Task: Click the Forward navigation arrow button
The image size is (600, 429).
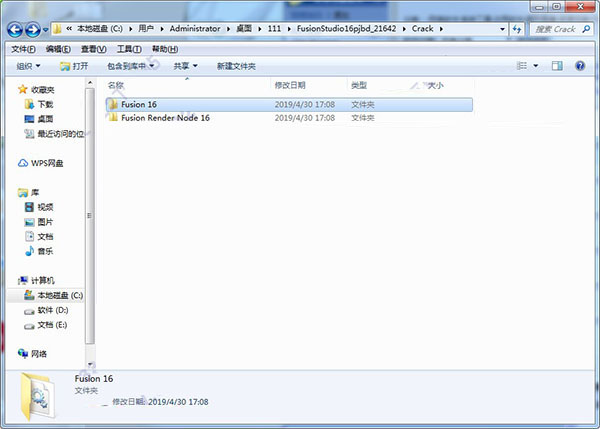Action: (33, 29)
